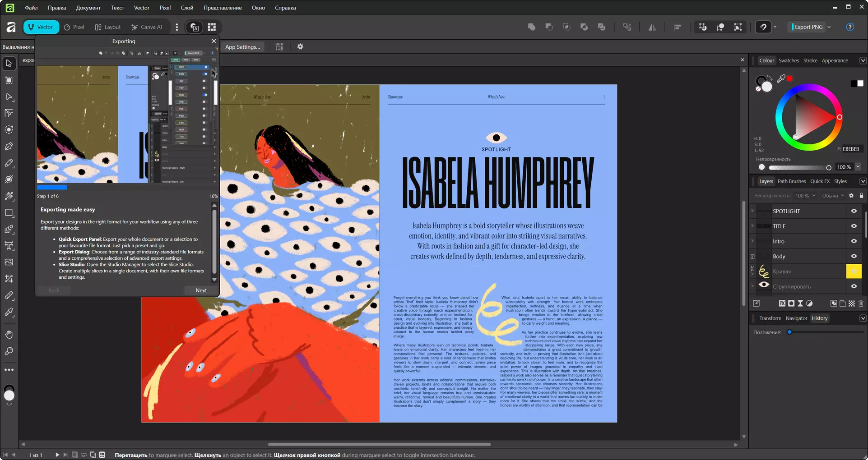The height and width of the screenshot is (460, 868).
Task: Switch to the Swatches tab
Action: point(789,60)
